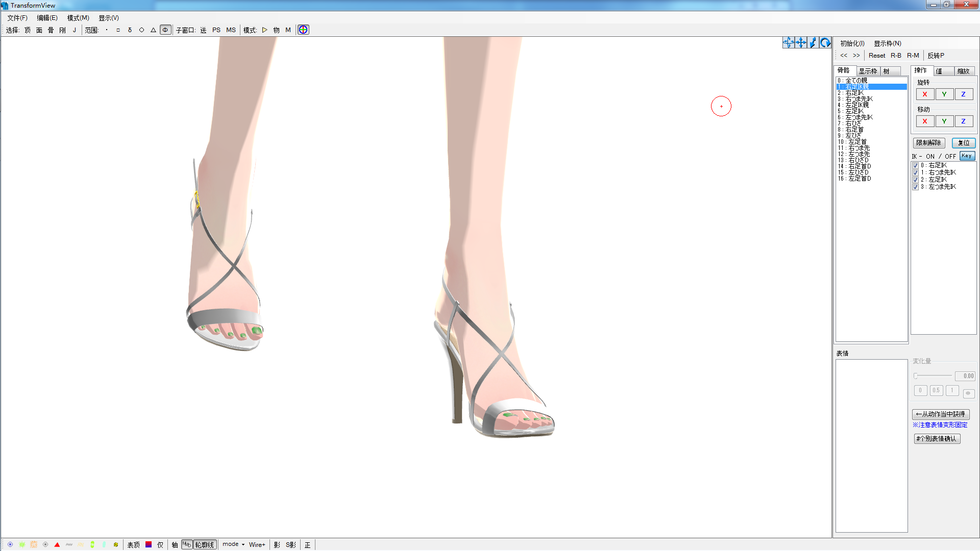This screenshot has width=980, height=551.
Task: Toggle the gray circle display icon
Action: tap(45, 544)
